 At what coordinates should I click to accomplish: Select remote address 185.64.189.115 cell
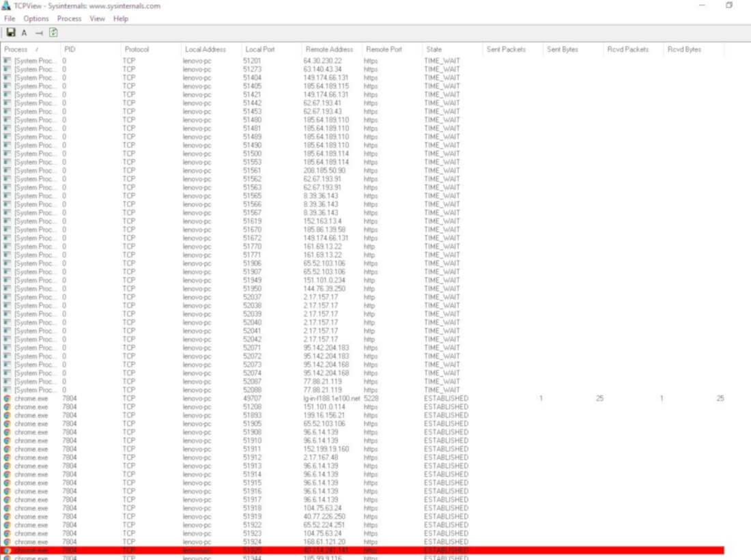tap(326, 86)
